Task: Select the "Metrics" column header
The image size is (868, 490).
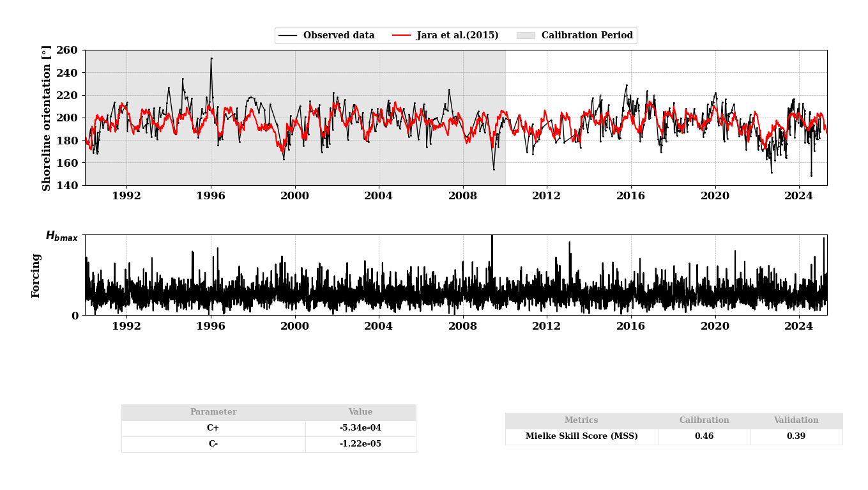Action: [x=581, y=420]
